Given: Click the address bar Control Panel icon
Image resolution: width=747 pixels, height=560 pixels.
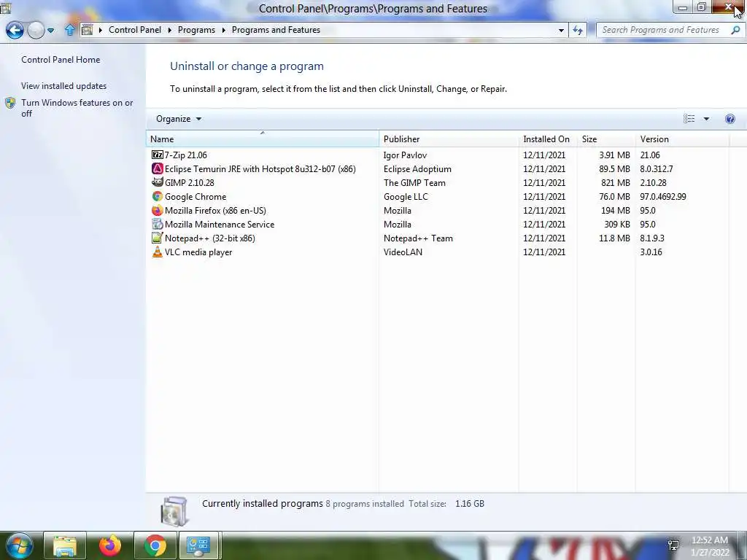Looking at the screenshot, I should point(88,30).
